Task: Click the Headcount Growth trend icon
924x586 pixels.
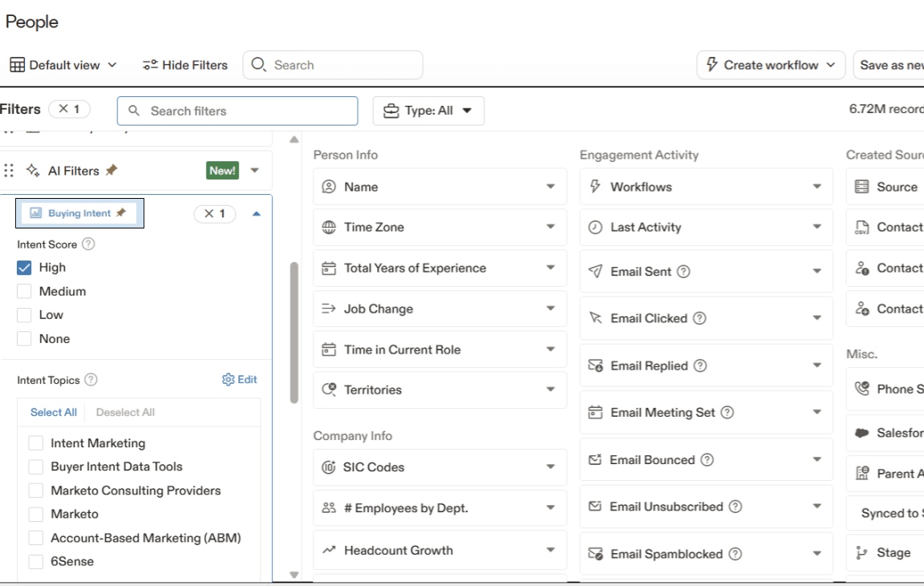Action: coord(329,550)
